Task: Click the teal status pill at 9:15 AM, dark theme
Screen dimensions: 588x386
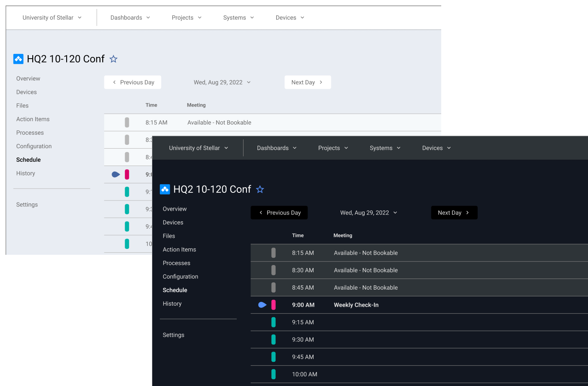Action: (274, 322)
